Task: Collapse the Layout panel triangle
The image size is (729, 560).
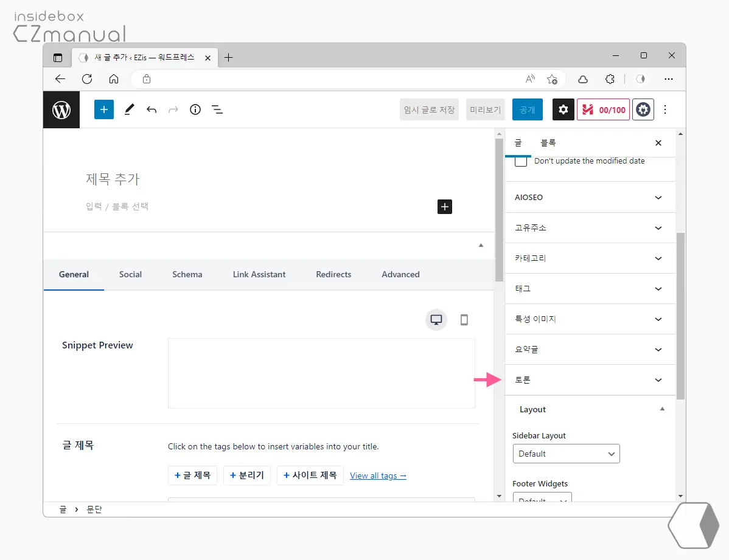Action: pyautogui.click(x=662, y=409)
